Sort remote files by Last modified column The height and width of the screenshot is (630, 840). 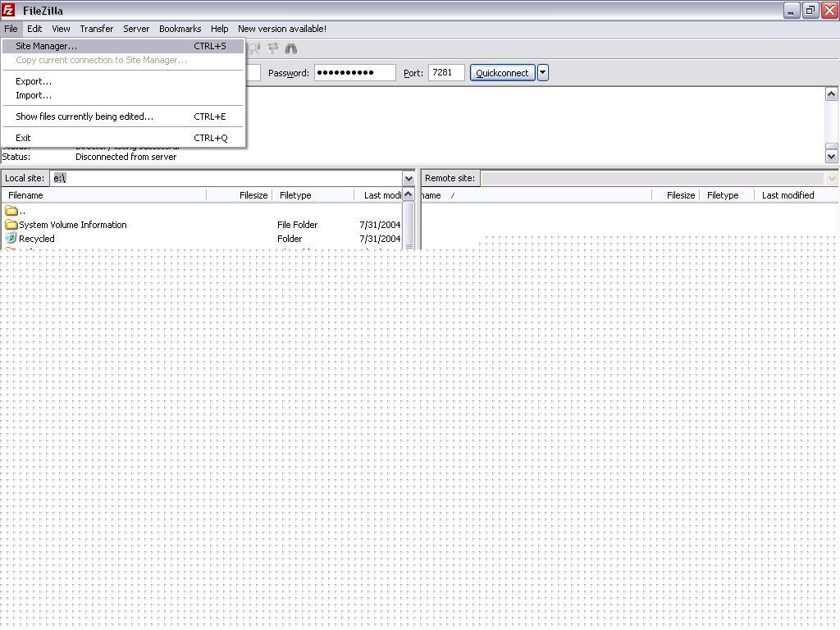point(797,195)
